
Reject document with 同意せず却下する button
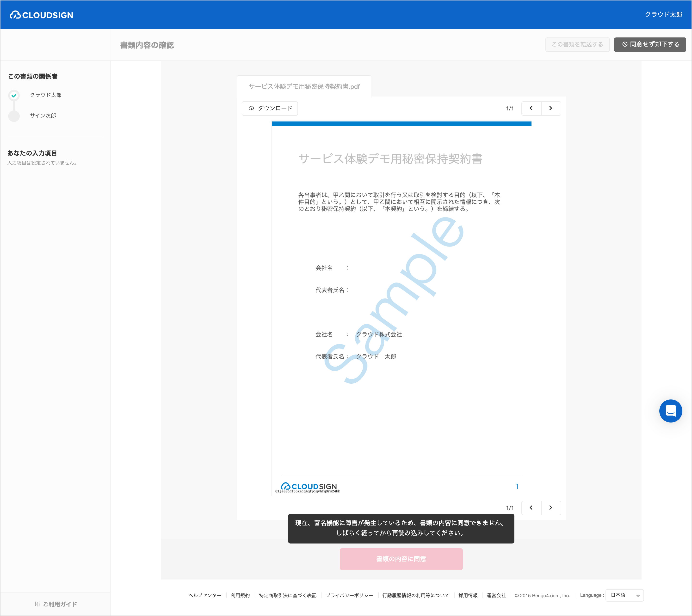point(650,44)
